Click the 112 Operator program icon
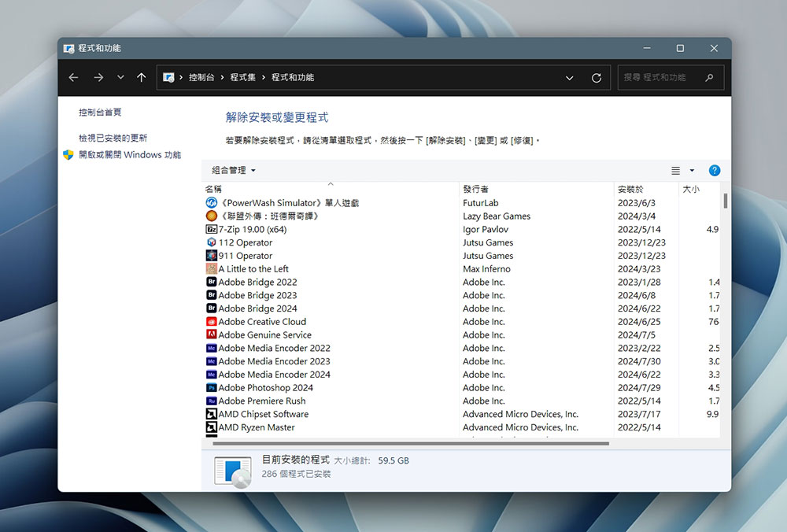Screen dimensions: 787x532 pyautogui.click(x=211, y=242)
